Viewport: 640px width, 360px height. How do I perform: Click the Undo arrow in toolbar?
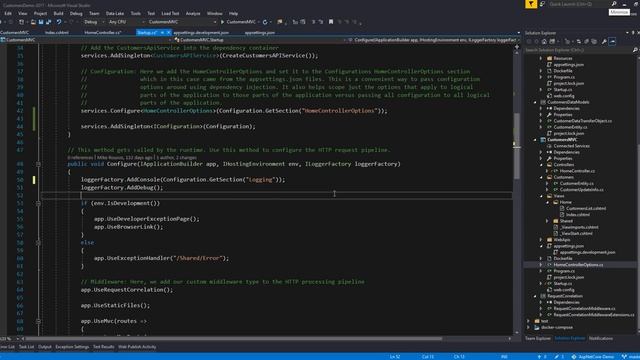[x=59, y=22]
